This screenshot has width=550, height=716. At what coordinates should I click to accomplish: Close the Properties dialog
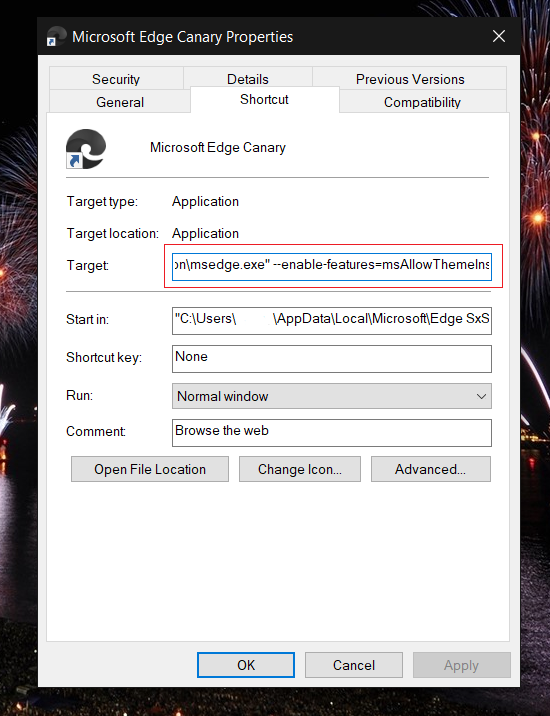[499, 36]
